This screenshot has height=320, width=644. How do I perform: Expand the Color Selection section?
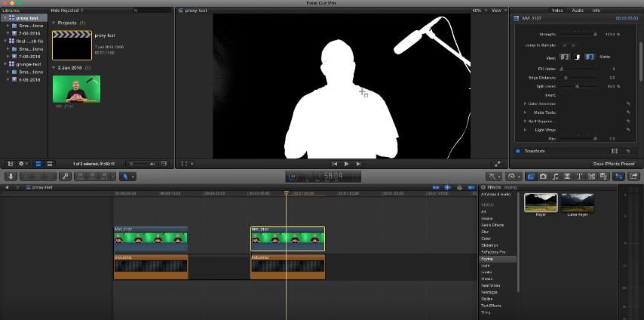(525, 104)
